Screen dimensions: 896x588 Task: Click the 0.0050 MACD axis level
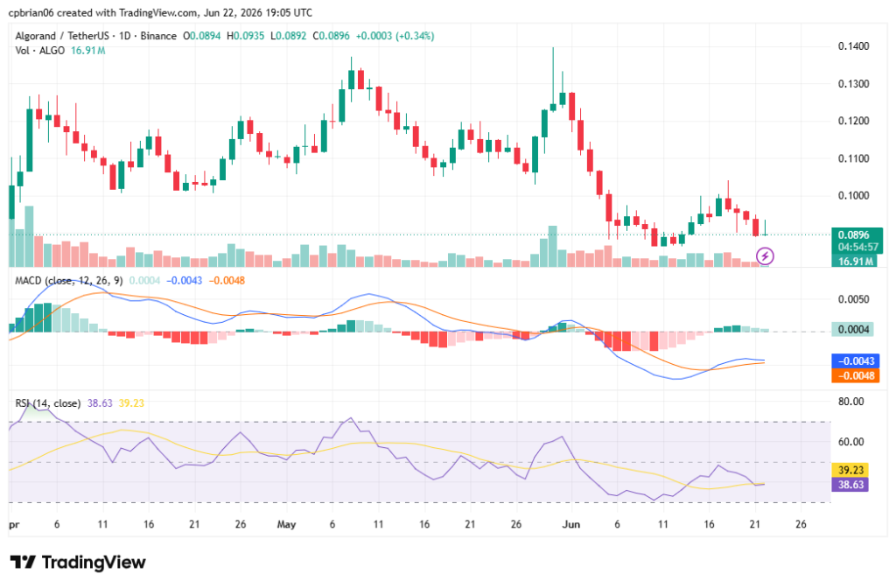(x=853, y=299)
